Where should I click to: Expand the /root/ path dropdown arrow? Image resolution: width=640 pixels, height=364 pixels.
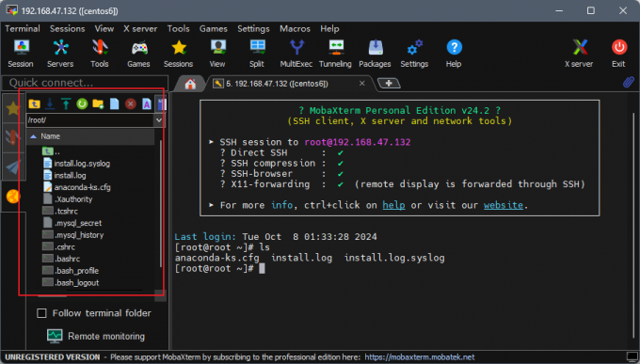159,120
